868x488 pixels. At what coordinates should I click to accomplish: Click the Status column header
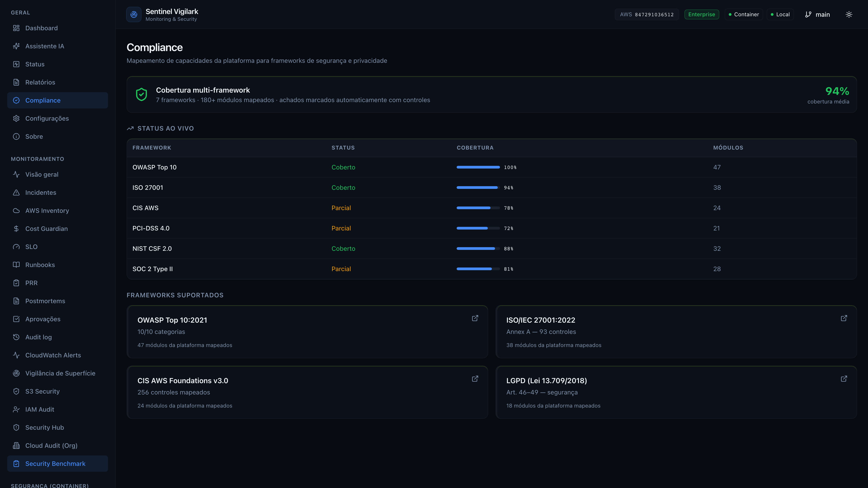tap(343, 148)
